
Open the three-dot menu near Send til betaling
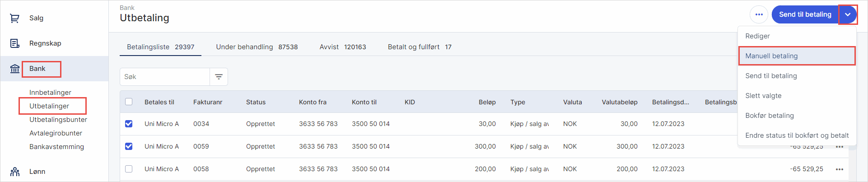pyautogui.click(x=759, y=14)
